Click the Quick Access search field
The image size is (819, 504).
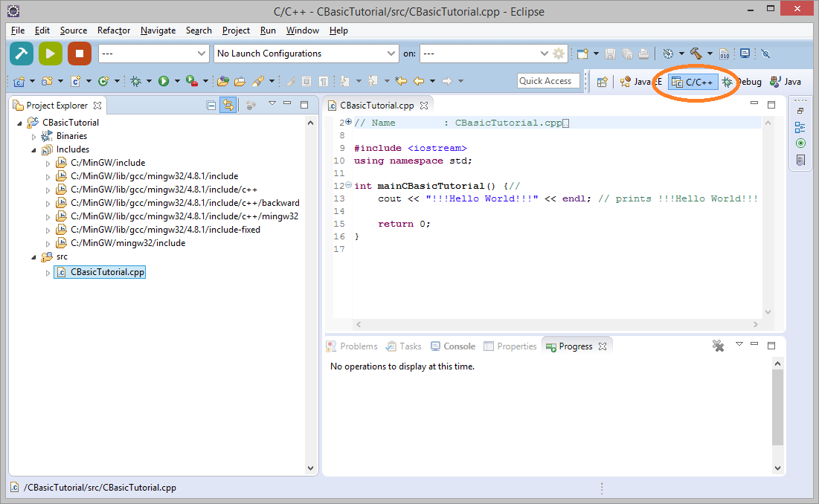point(548,81)
